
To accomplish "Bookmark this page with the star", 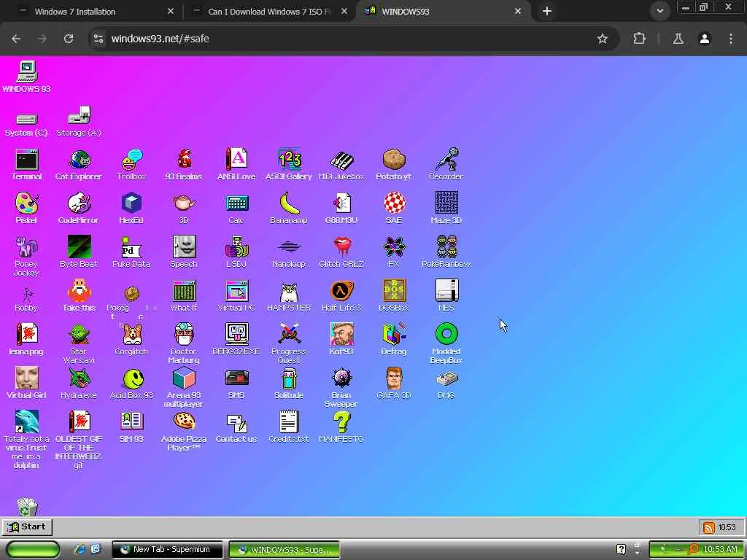I will [602, 39].
